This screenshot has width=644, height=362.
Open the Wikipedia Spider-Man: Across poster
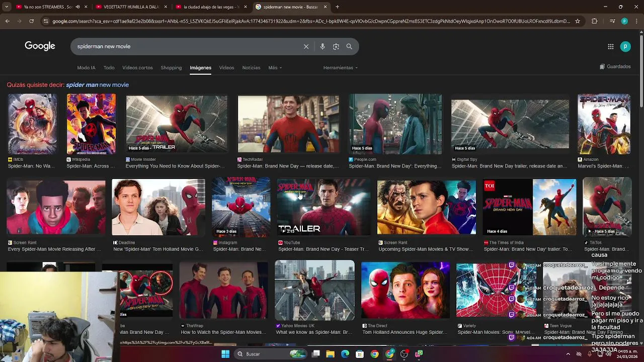pyautogui.click(x=91, y=124)
